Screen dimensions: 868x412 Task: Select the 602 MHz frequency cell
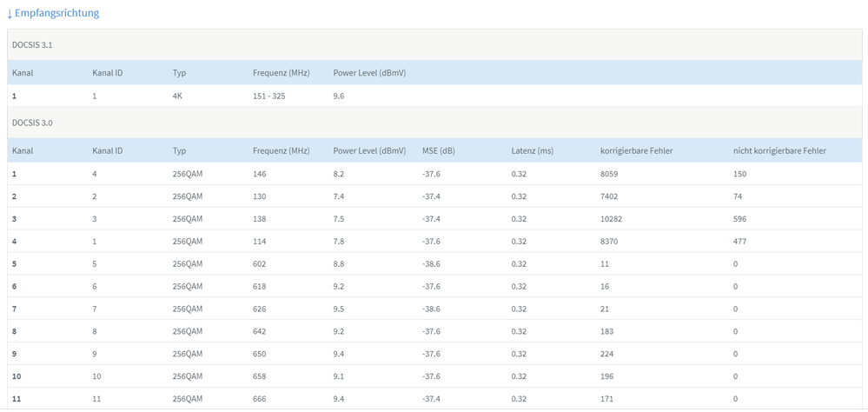[x=260, y=263]
